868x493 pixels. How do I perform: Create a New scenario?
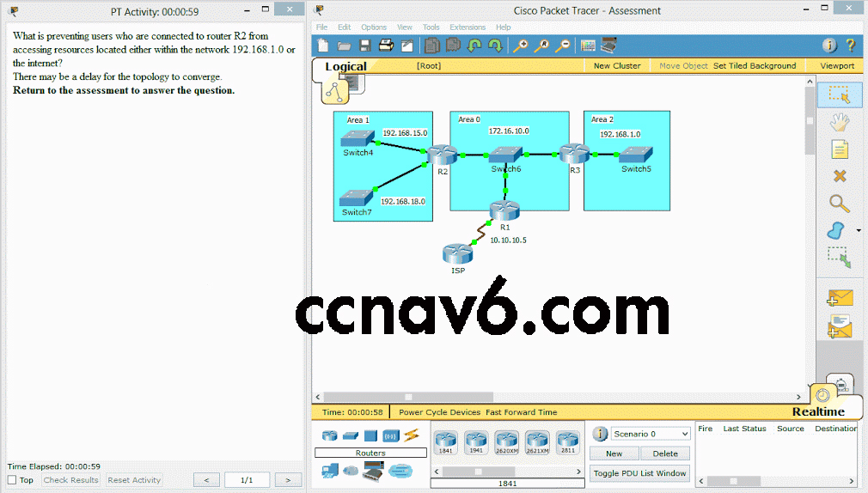pos(614,453)
